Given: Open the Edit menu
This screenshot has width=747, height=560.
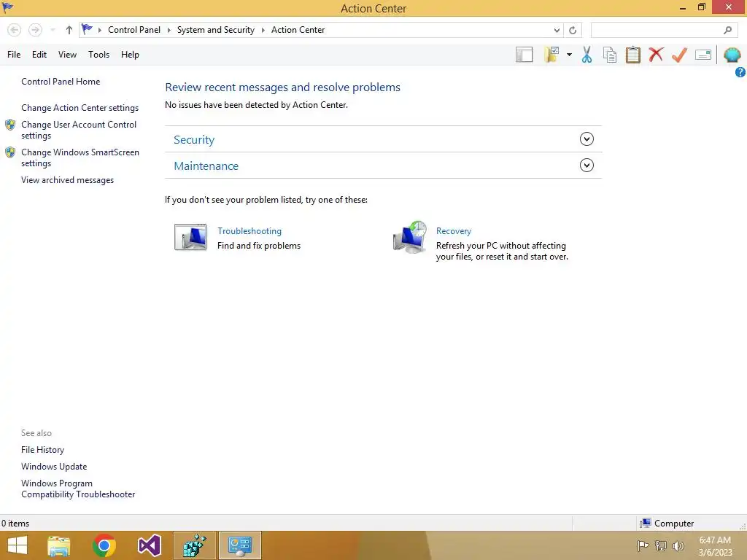Looking at the screenshot, I should point(39,55).
